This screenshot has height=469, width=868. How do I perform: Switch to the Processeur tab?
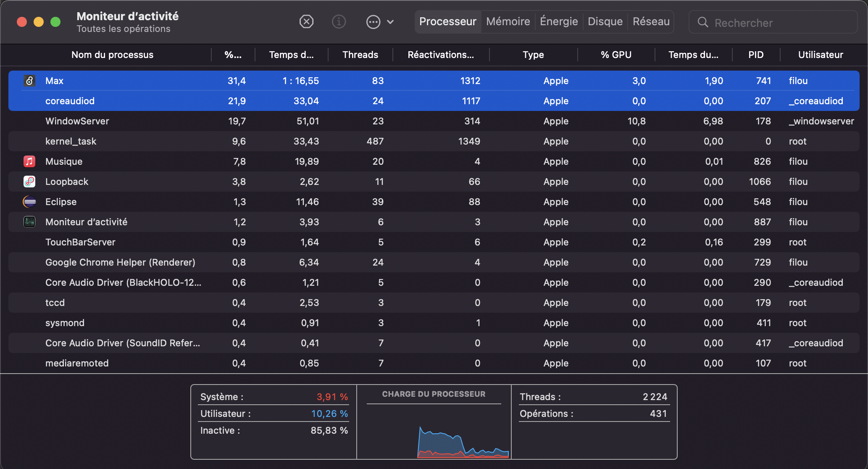point(448,21)
